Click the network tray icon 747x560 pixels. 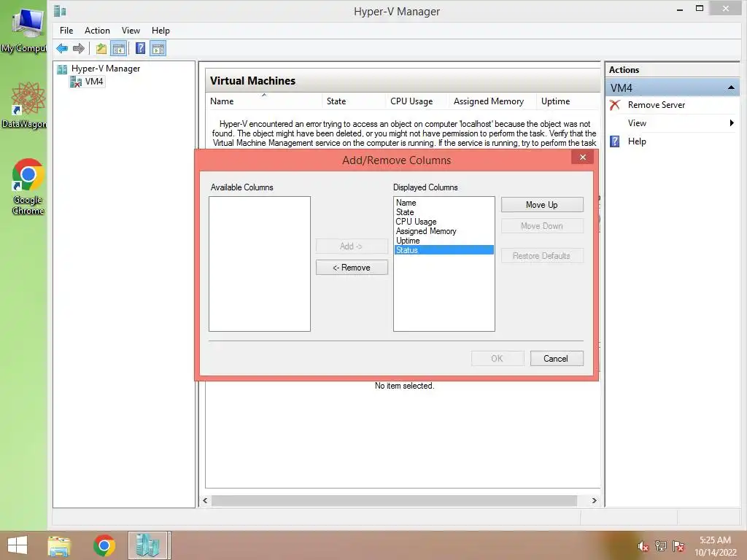coord(660,546)
